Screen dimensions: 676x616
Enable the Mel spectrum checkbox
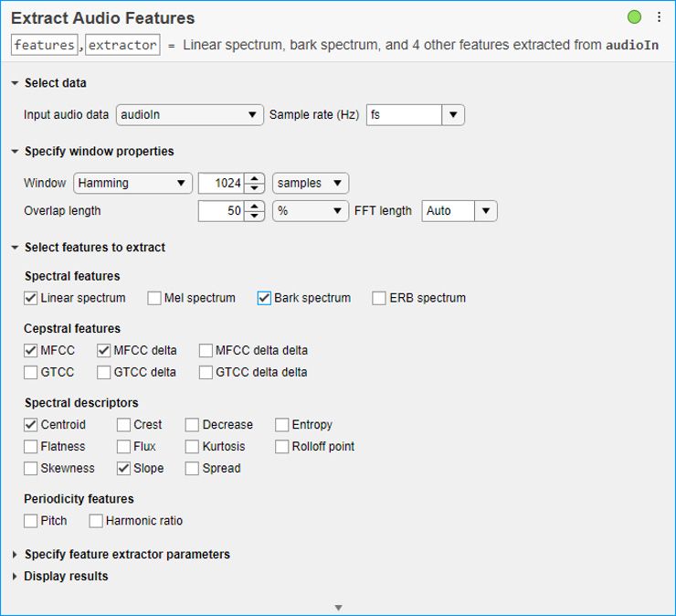[154, 298]
